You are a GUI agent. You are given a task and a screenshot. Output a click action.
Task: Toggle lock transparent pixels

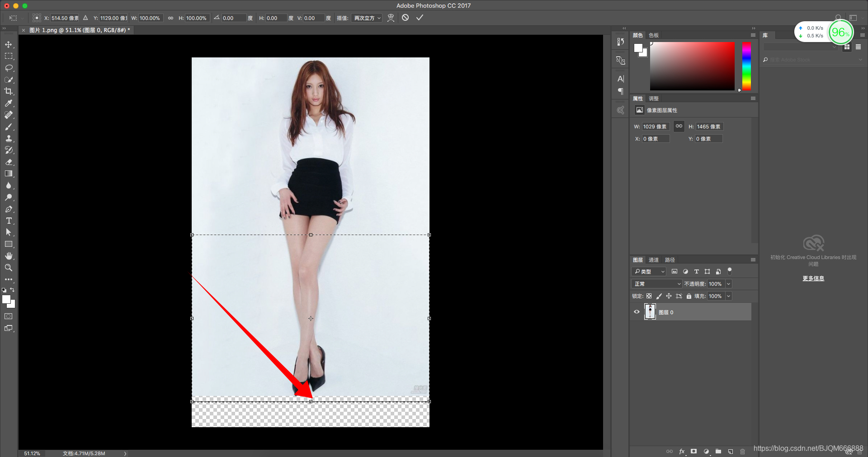649,296
